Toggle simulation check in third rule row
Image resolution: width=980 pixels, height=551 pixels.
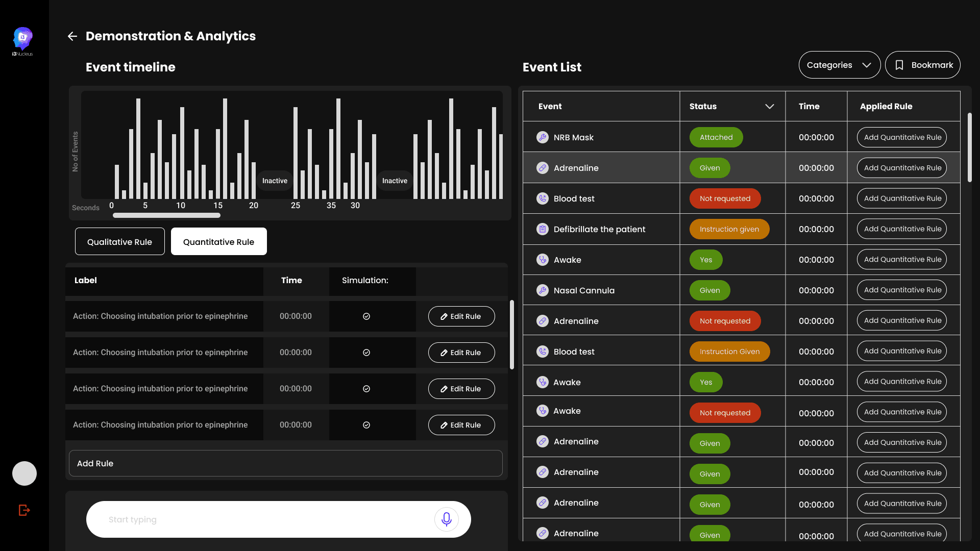366,389
